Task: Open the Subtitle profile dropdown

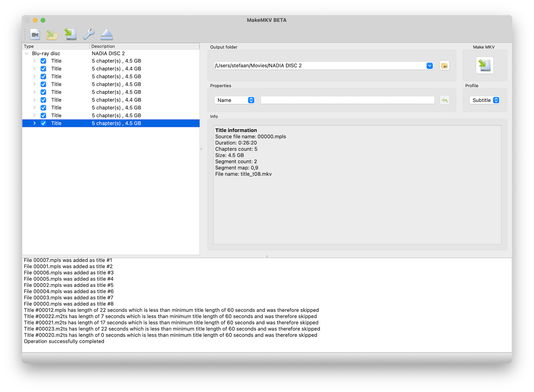Action: pos(485,100)
